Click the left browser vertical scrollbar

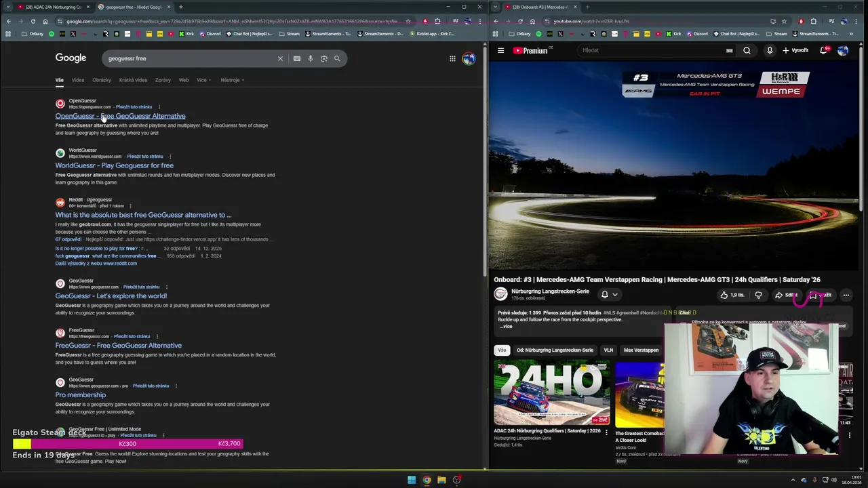pos(484,163)
